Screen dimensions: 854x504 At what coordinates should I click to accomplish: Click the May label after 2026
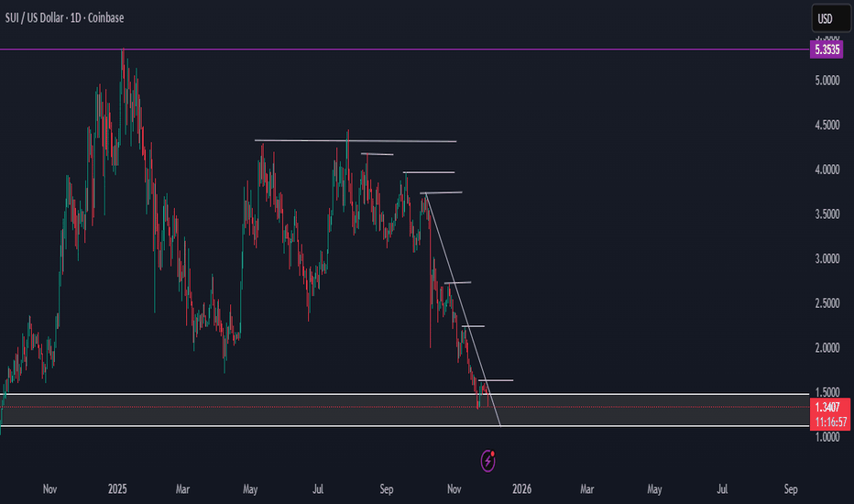point(654,489)
